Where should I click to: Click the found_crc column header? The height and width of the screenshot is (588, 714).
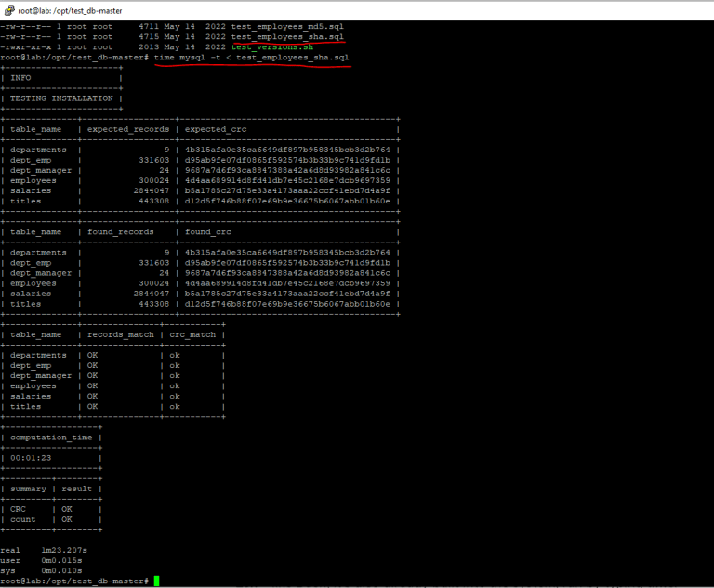tap(207, 232)
